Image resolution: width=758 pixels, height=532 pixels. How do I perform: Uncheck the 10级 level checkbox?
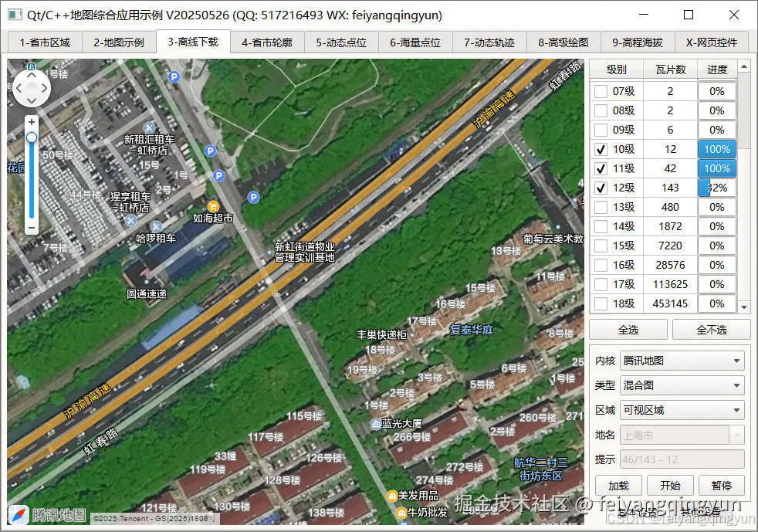point(601,150)
